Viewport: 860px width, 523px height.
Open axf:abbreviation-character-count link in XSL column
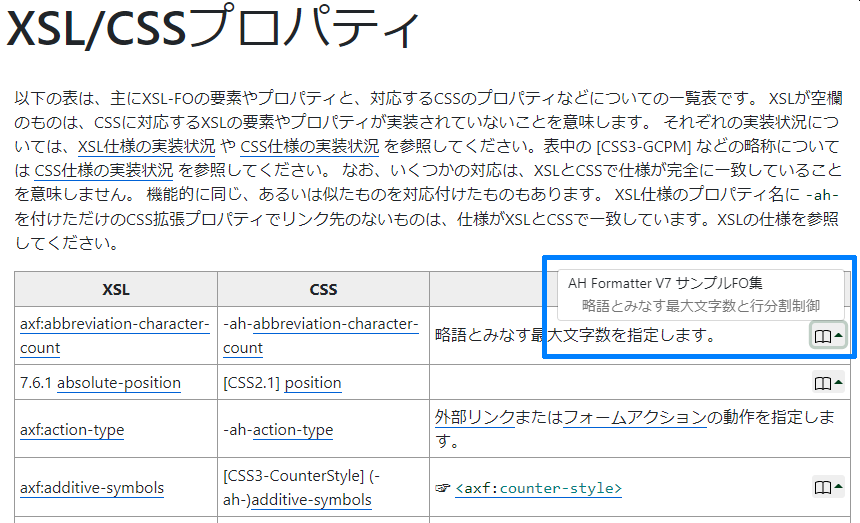coord(115,336)
